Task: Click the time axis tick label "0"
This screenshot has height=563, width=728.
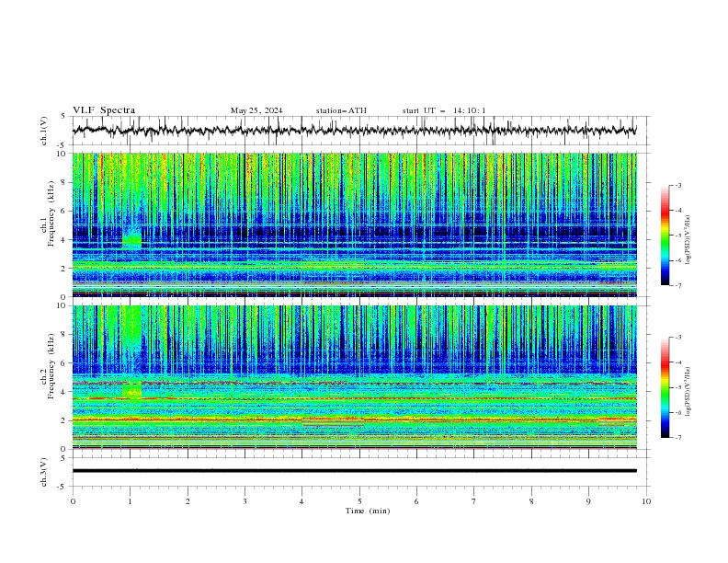Action: (73, 501)
